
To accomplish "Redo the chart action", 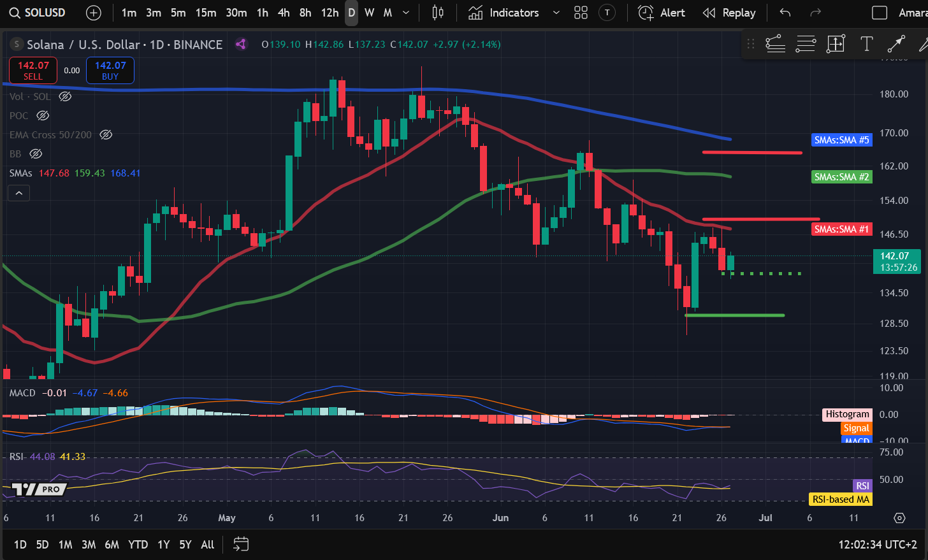I will [815, 13].
